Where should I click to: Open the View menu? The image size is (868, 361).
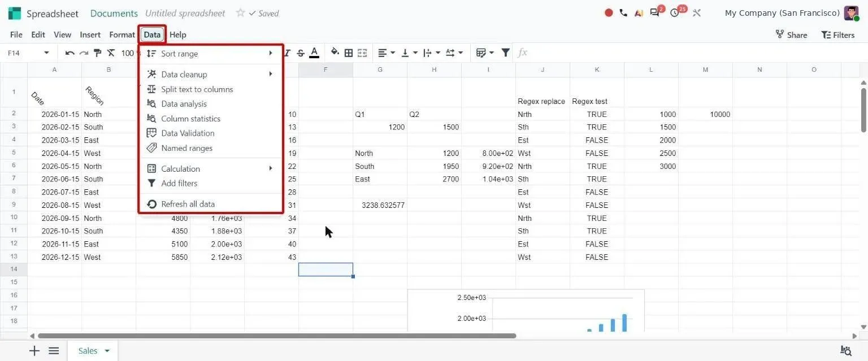(x=63, y=34)
